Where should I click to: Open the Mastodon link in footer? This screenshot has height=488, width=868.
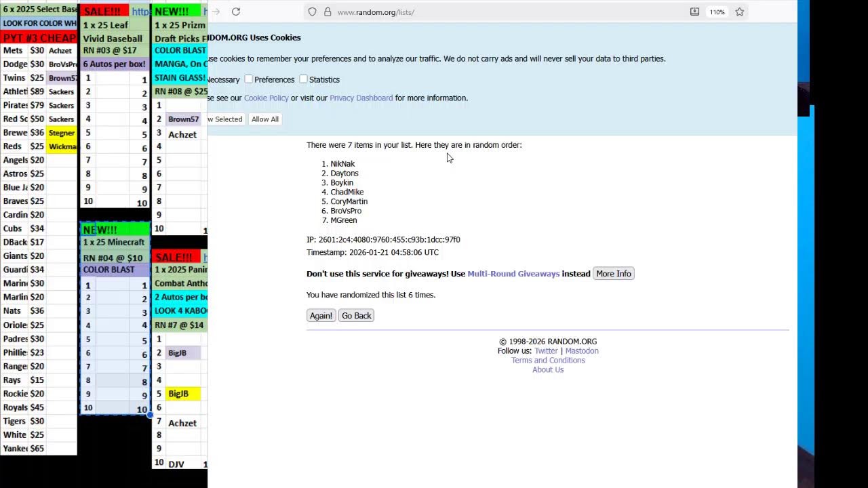pyautogui.click(x=582, y=351)
